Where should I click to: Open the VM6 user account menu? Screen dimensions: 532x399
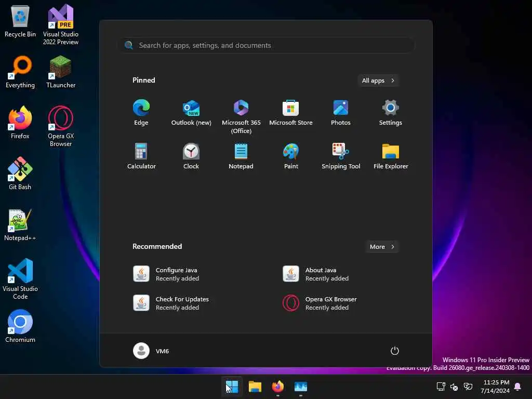tap(151, 351)
